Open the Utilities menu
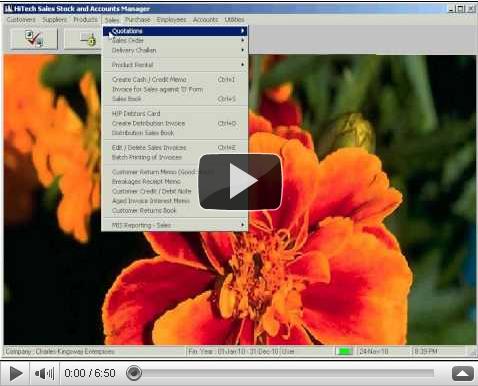This screenshot has height=386, width=478. pyautogui.click(x=234, y=20)
